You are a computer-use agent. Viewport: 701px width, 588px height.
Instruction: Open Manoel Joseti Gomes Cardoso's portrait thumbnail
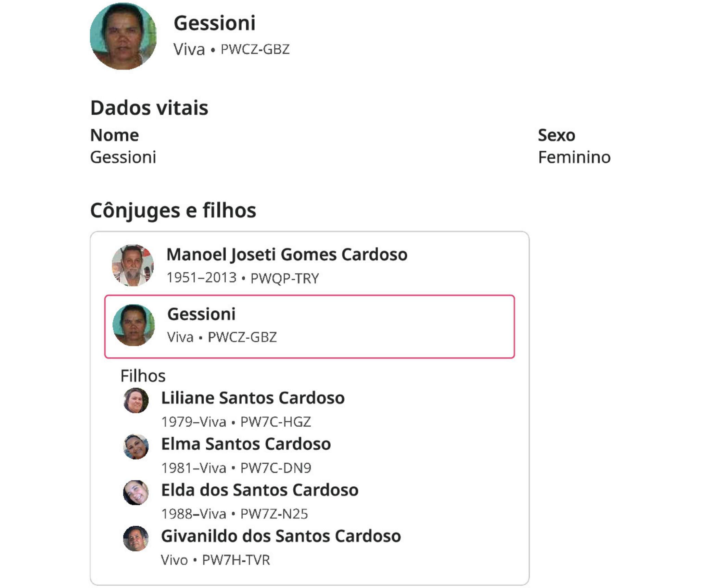[x=133, y=265]
